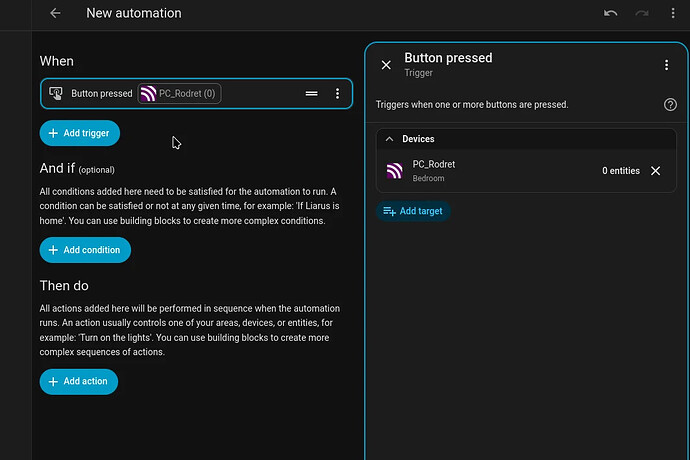
Task: Select the Button pressed trigger row
Action: point(196,93)
